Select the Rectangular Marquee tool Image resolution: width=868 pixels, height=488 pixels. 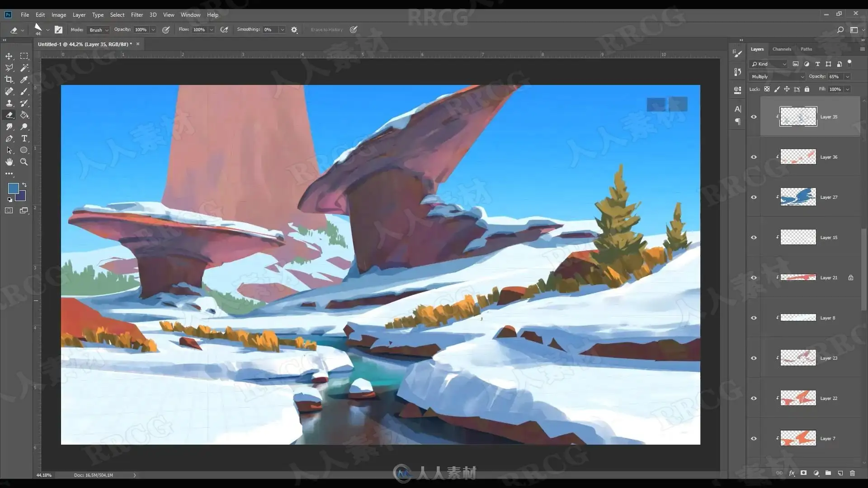pyautogui.click(x=24, y=56)
